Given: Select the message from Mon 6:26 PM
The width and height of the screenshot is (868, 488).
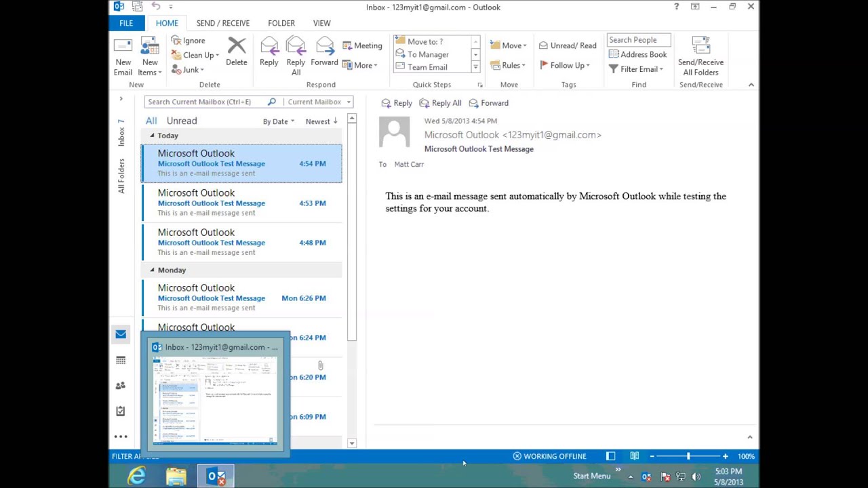Looking at the screenshot, I should click(x=241, y=298).
